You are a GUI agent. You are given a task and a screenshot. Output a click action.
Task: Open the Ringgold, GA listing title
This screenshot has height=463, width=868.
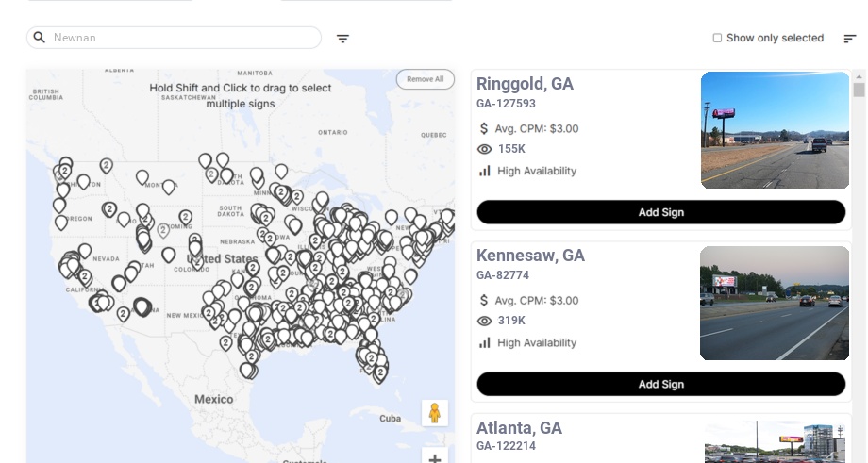tap(525, 84)
